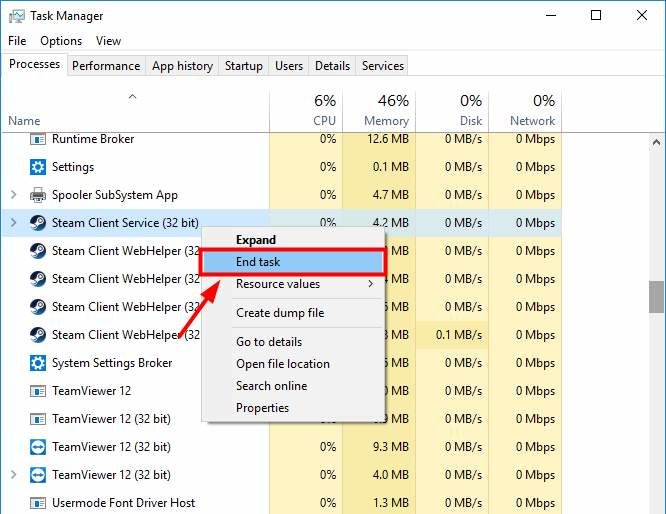This screenshot has width=666, height=514.
Task: Open the Options menu
Action: coord(61,41)
